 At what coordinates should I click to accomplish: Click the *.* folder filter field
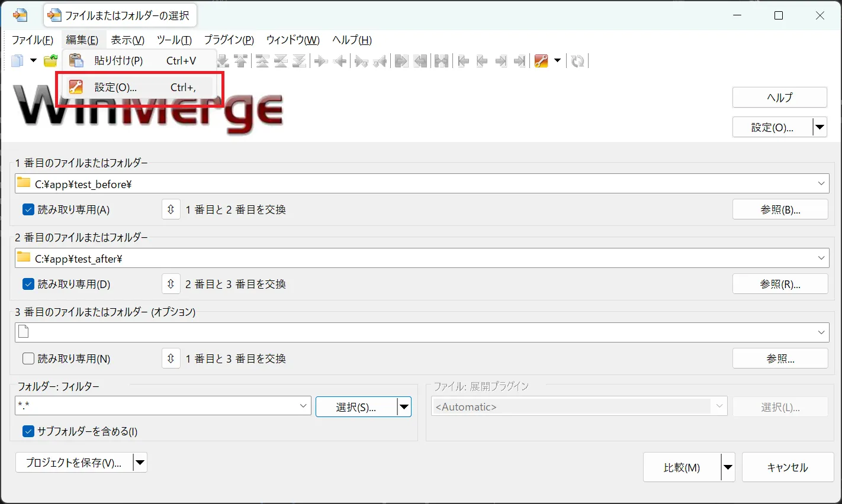point(163,406)
